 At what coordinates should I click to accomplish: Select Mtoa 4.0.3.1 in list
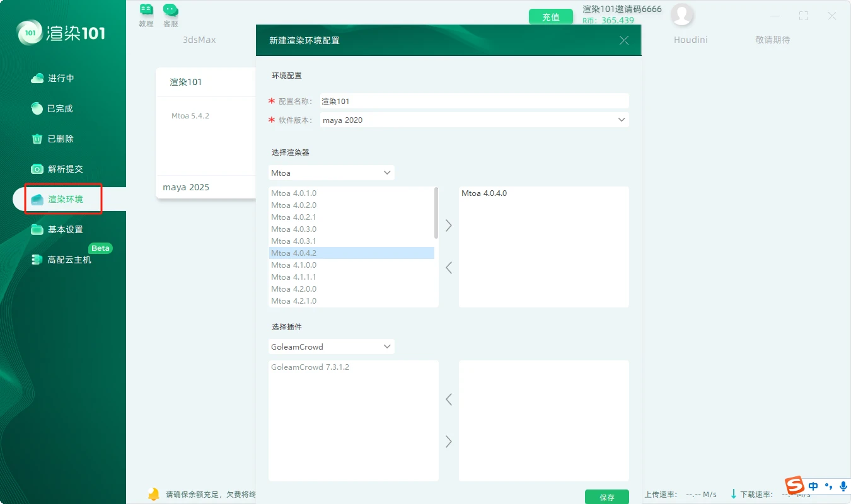click(352, 241)
